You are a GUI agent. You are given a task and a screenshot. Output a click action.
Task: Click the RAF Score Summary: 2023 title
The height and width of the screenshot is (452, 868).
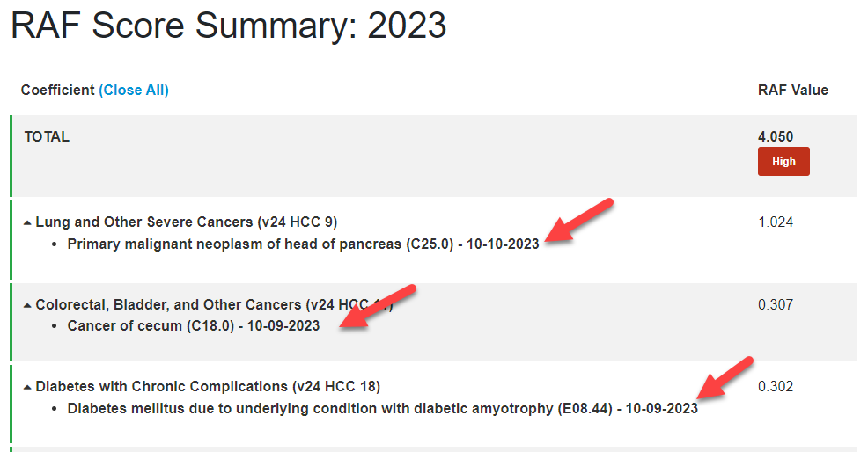point(229,26)
